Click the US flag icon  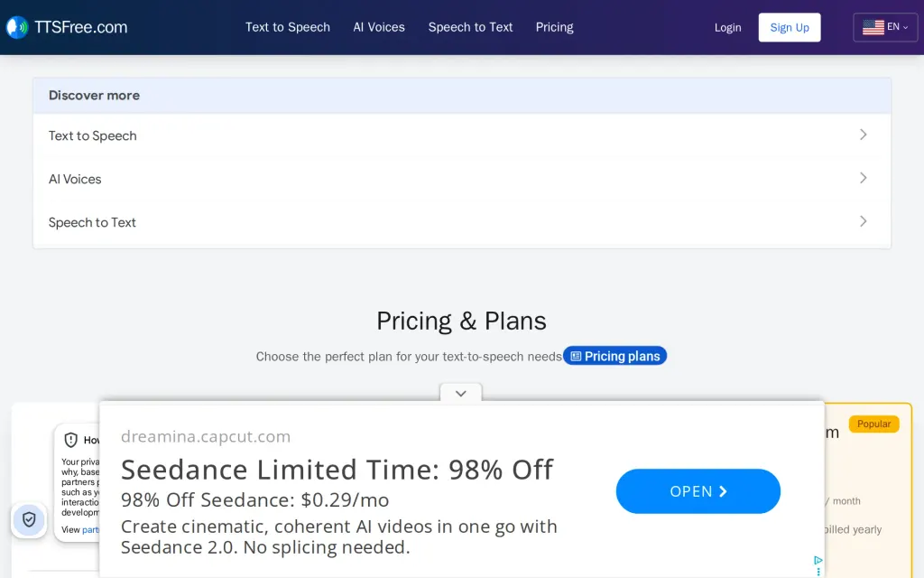coord(873,27)
